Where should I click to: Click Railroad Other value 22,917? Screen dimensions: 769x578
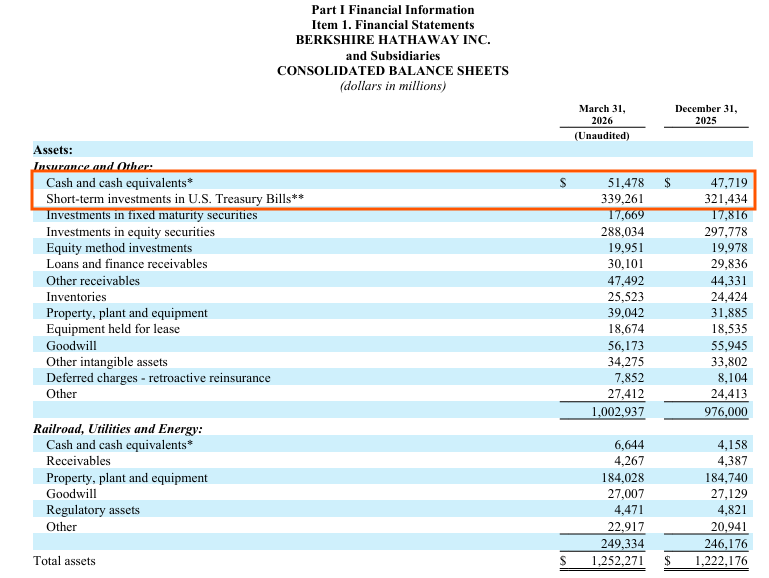tap(626, 527)
